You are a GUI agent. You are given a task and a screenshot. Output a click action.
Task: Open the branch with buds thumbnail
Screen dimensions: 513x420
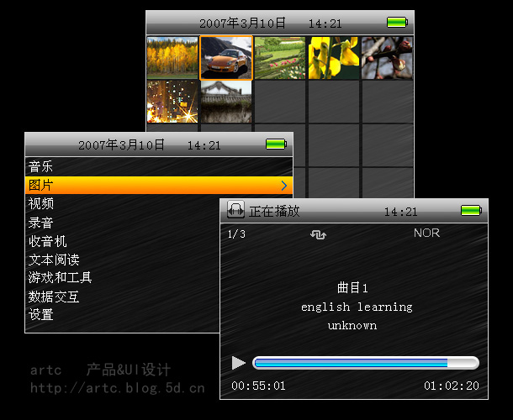pos(387,58)
